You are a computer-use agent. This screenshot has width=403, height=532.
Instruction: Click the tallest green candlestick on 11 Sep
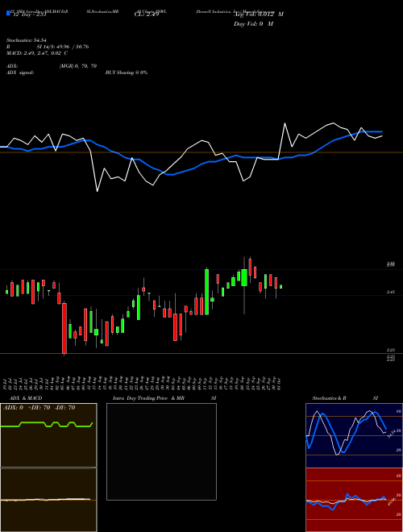coord(206,292)
